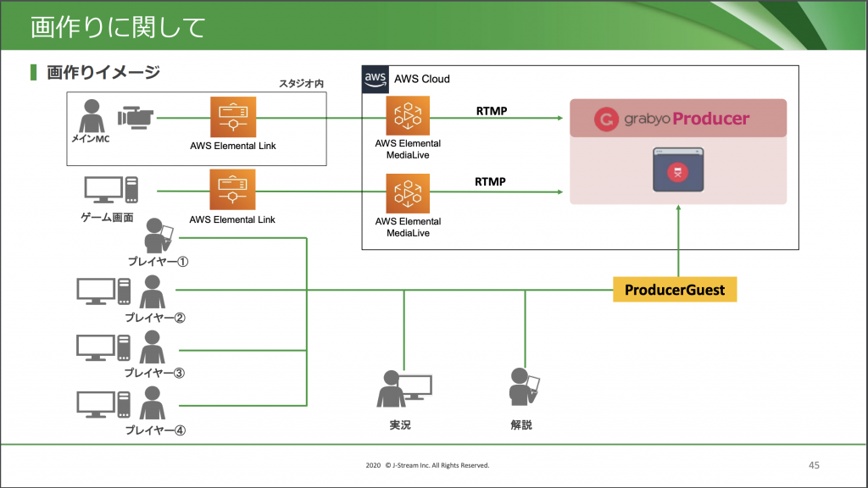Click the lower AWS Elemental MediaLive icon
Screen dimensions: 868x488
tap(409, 193)
